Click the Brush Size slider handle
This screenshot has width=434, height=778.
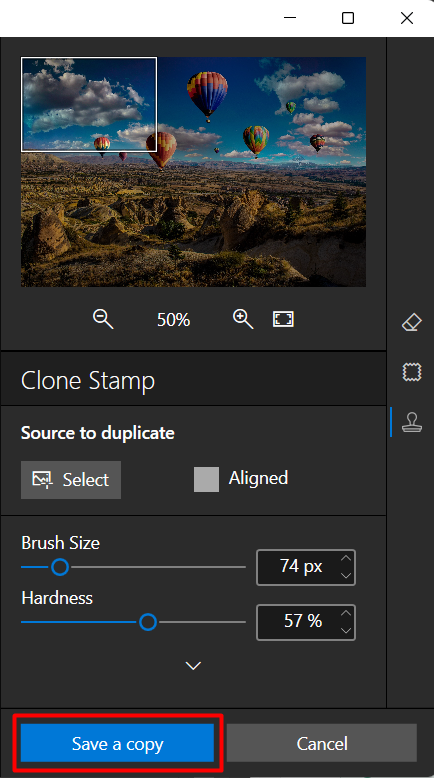tap(60, 567)
